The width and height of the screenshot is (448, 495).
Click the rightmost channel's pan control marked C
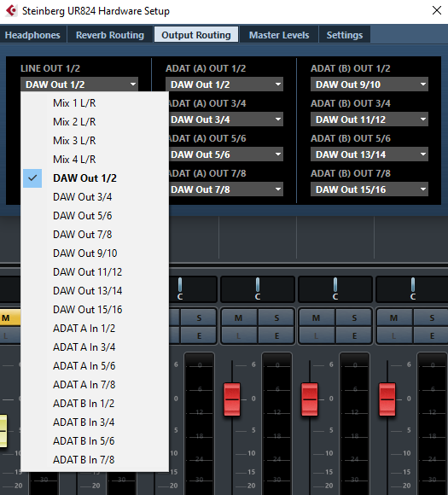[x=412, y=288]
